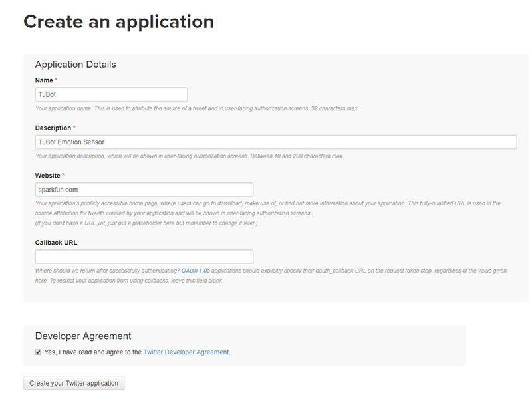Viewport: 532px width, 393px height.
Task: Select the Website field showing sparkfun.com
Action: (x=144, y=190)
